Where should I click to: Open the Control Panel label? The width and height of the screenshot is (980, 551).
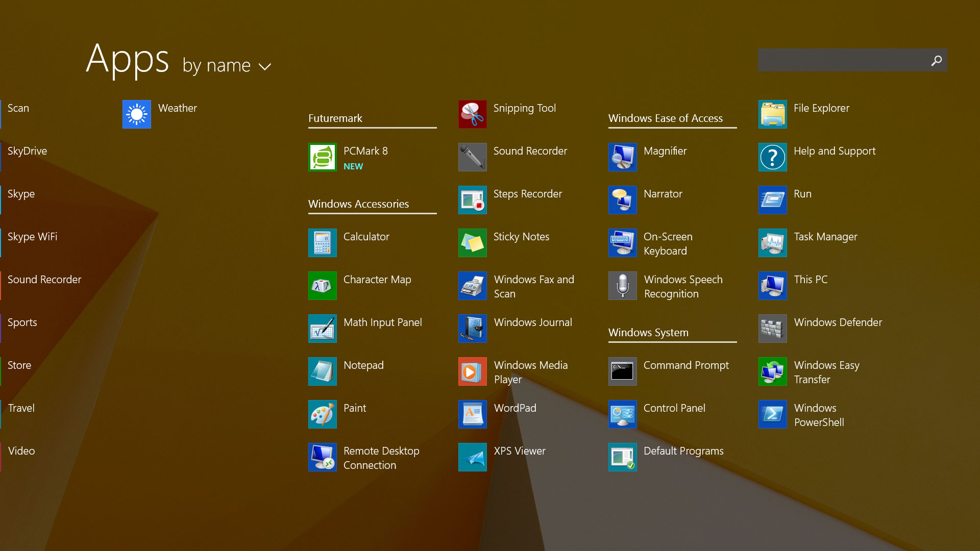point(674,408)
